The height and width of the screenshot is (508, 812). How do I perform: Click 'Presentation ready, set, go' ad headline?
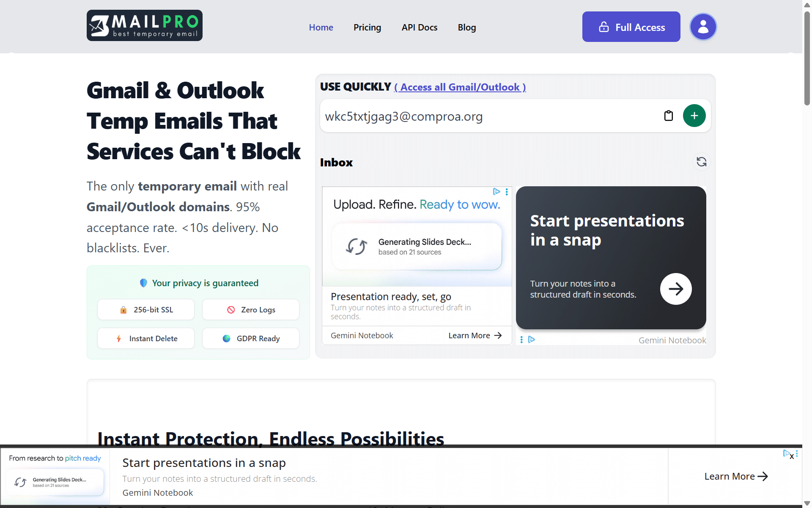(x=391, y=296)
